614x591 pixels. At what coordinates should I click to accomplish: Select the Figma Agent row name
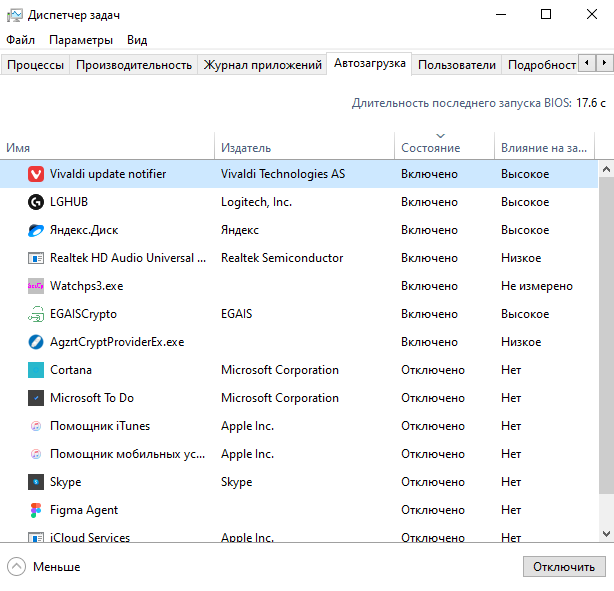click(x=84, y=510)
